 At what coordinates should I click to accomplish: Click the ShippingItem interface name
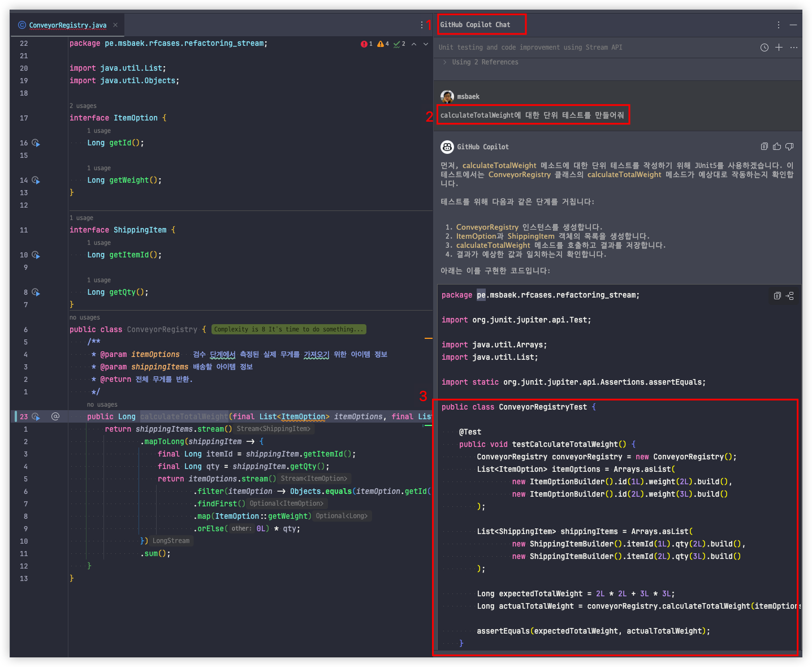pos(140,230)
